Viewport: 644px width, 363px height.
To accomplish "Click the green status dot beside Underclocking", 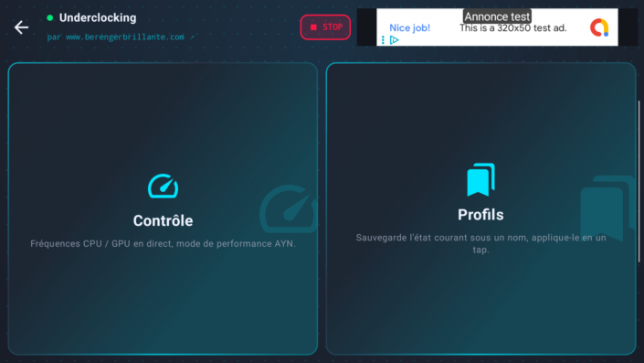I will [x=50, y=17].
